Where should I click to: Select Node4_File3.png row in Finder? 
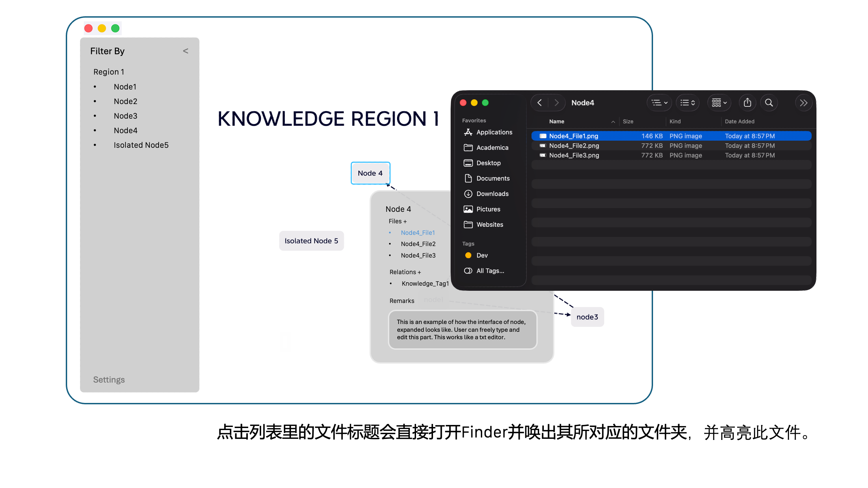(574, 155)
